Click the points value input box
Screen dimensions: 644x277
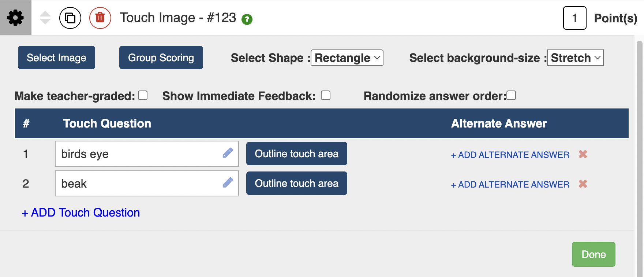[x=574, y=18]
